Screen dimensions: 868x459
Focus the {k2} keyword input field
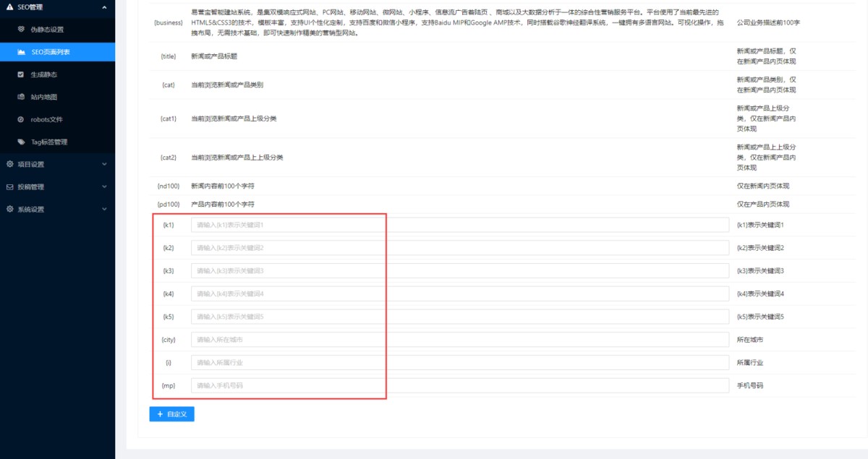(x=460, y=248)
